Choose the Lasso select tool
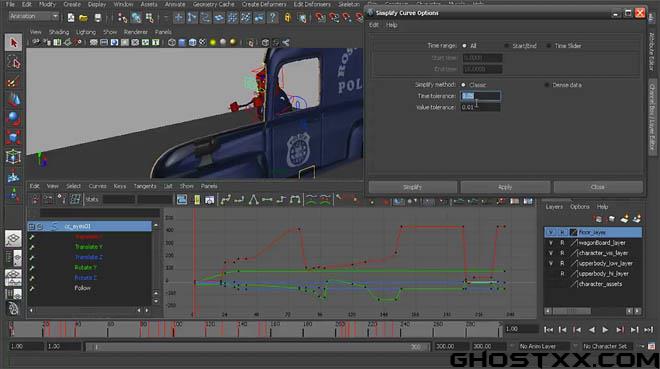Viewport: 660px width, 369px height. (x=13, y=63)
